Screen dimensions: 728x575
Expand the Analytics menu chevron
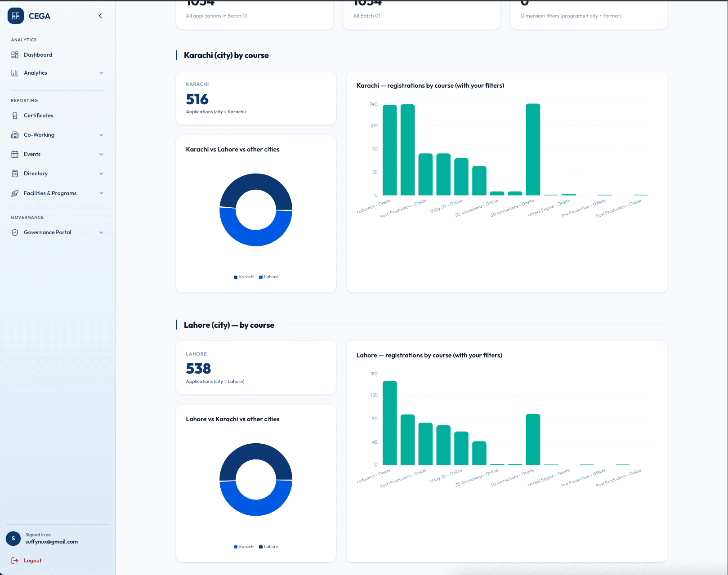pos(101,73)
